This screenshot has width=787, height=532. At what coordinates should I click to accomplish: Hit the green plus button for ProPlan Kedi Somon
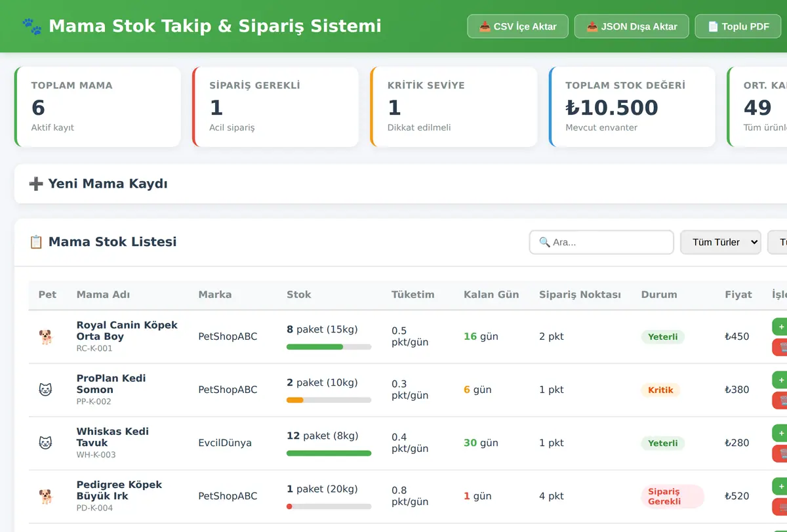(780, 379)
